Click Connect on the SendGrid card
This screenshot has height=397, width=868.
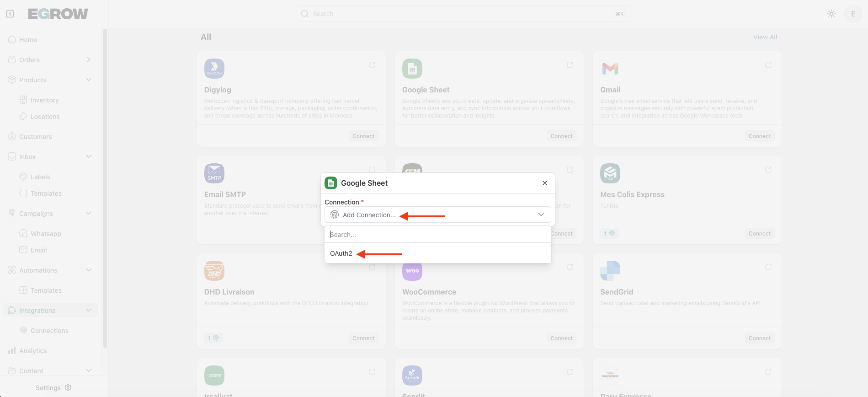(759, 338)
